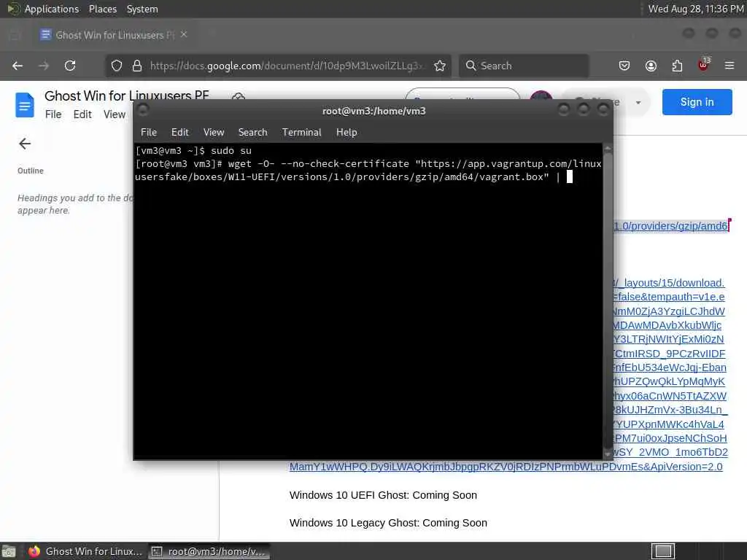747x560 pixels.
Task: Open the System menu in top panel
Action: [142, 9]
